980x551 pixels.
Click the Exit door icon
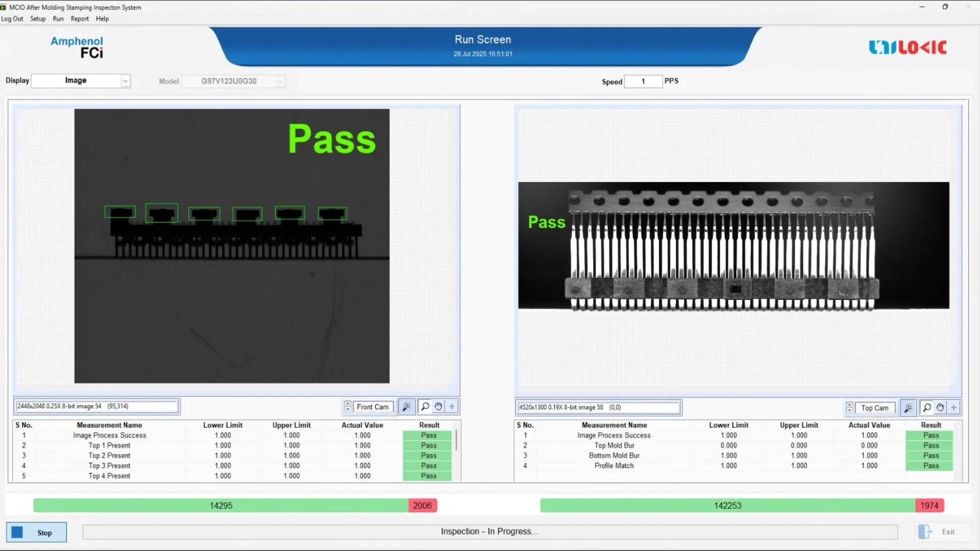click(924, 532)
